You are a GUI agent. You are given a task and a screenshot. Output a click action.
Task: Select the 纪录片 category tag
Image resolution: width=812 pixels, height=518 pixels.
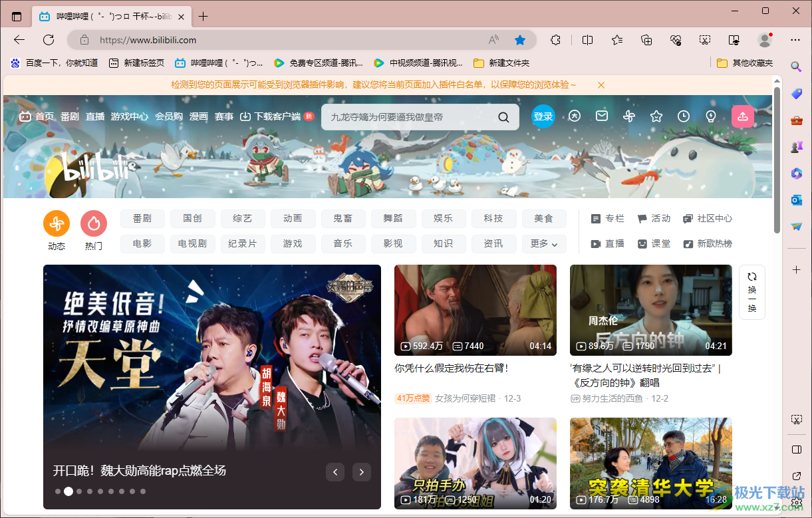243,244
